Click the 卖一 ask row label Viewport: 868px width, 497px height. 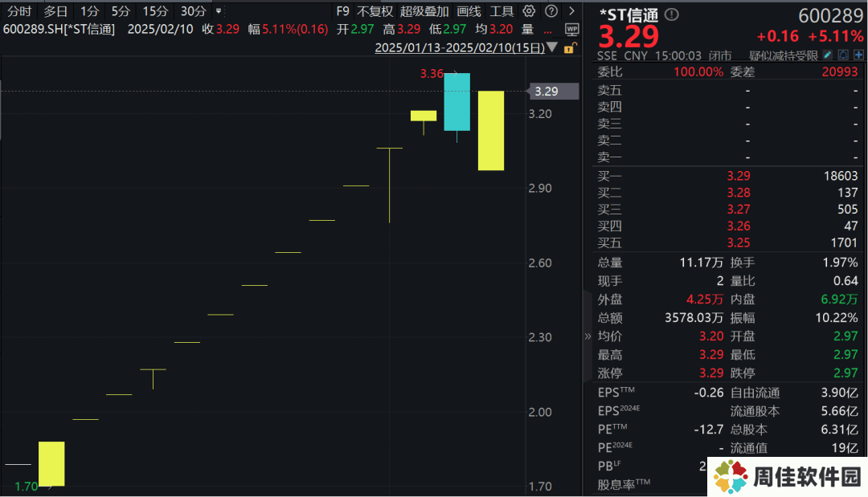coord(609,157)
